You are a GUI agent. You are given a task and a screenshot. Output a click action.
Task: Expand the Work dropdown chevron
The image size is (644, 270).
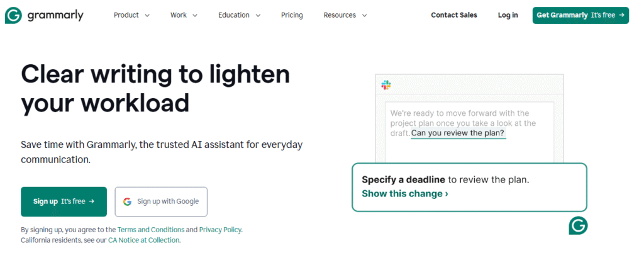(195, 16)
